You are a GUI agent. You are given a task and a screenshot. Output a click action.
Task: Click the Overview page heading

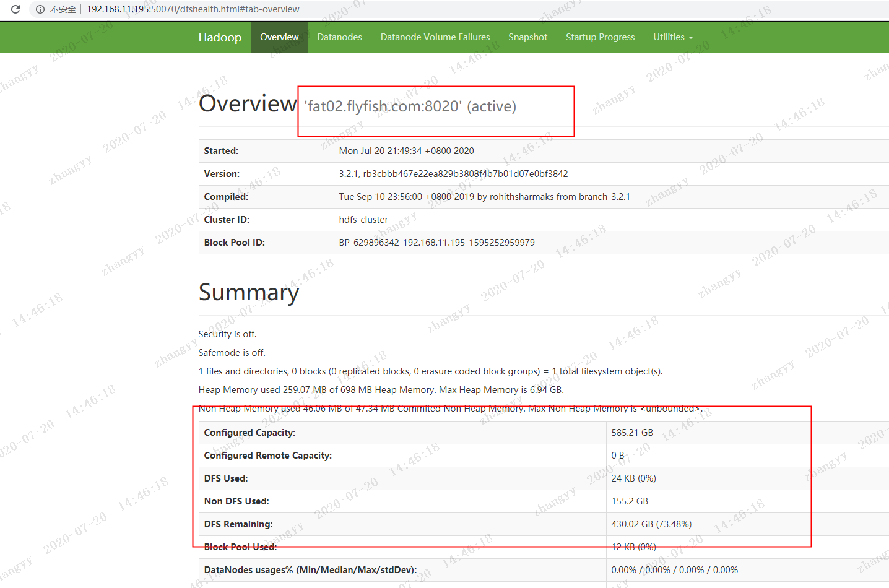pos(248,103)
